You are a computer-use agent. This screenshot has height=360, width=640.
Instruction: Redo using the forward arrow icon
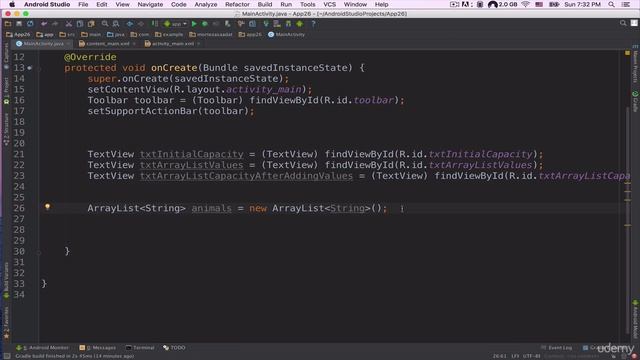[x=55, y=24]
